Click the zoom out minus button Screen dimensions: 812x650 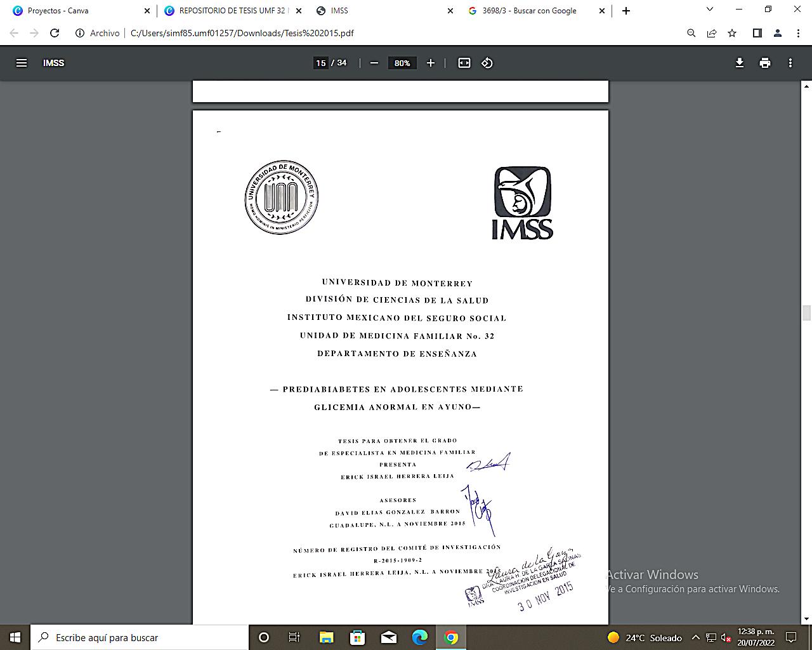(x=374, y=63)
